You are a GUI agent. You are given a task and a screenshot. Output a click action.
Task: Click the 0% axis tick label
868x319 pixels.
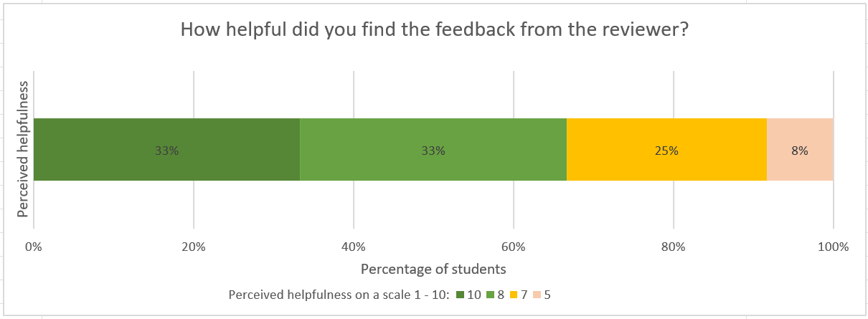pyautogui.click(x=34, y=247)
